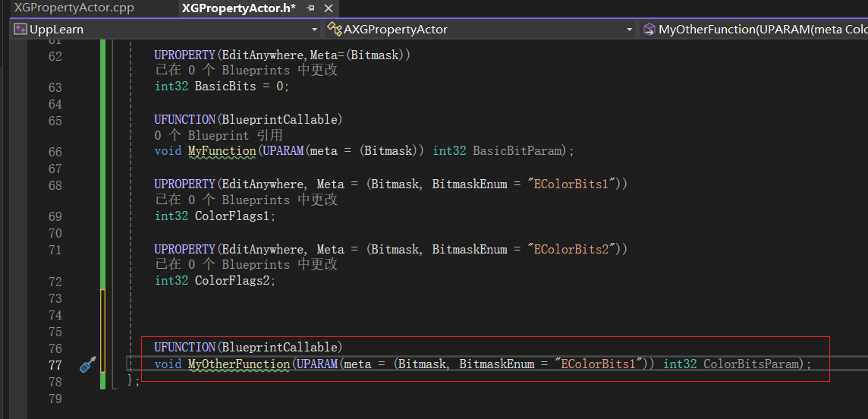Open the MyOtherFunction member dropdown
This screenshot has height=419, width=868.
[x=754, y=30]
